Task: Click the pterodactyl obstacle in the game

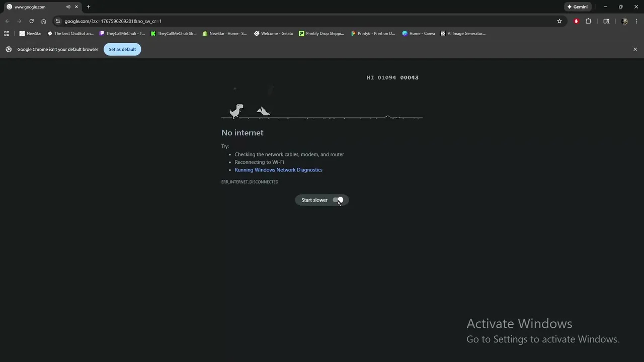Action: pos(263,111)
